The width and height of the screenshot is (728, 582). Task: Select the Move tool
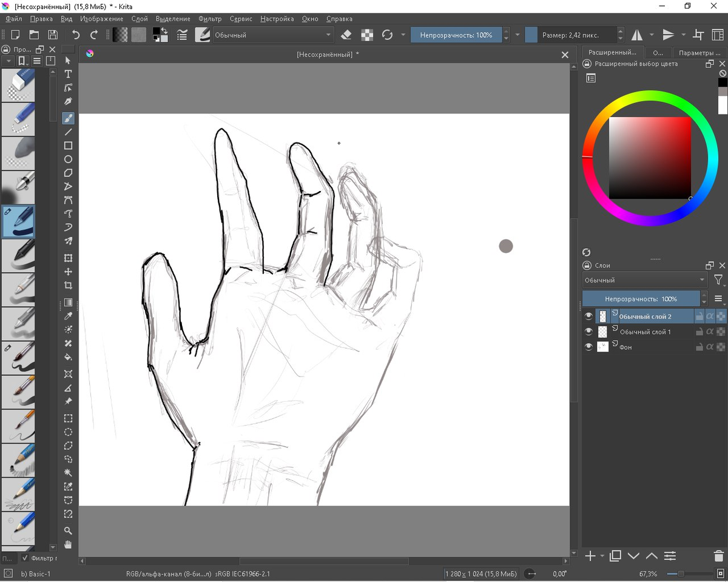69,272
